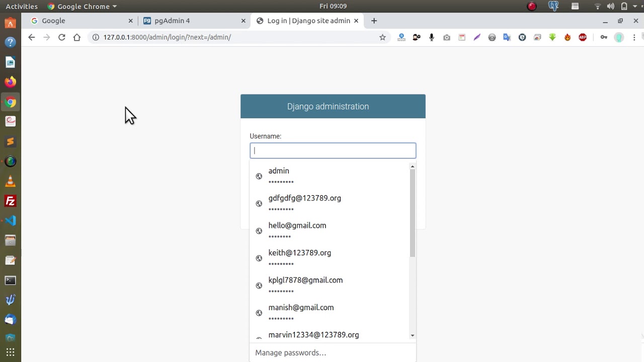644x362 pixels.
Task: Click the camera screenshot extension icon
Action: (447, 37)
